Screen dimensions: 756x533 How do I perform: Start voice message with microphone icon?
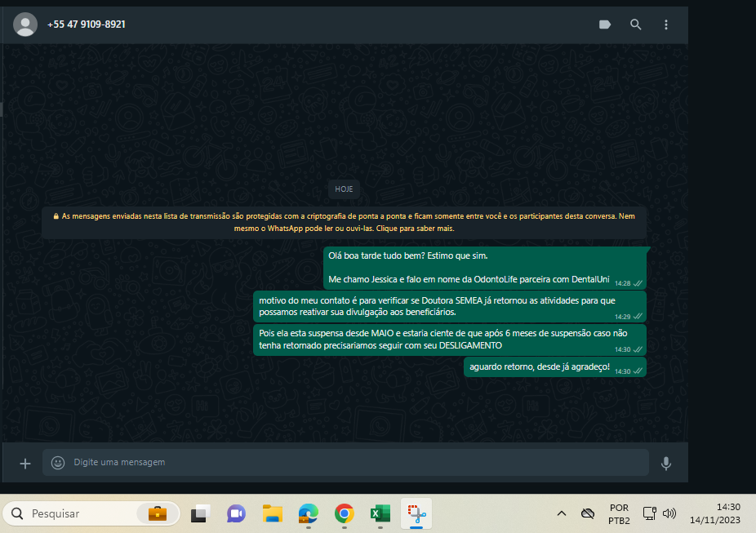click(666, 463)
